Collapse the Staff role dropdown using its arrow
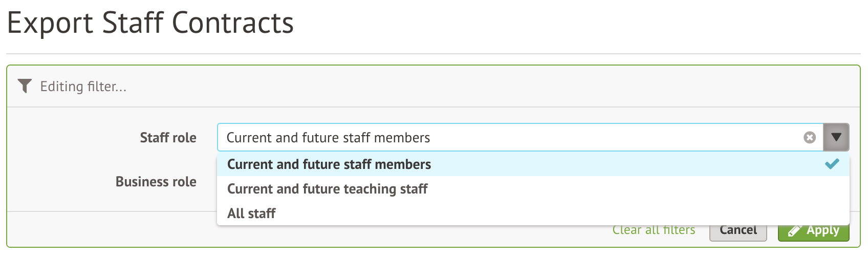This screenshot has width=868, height=257. tap(836, 137)
